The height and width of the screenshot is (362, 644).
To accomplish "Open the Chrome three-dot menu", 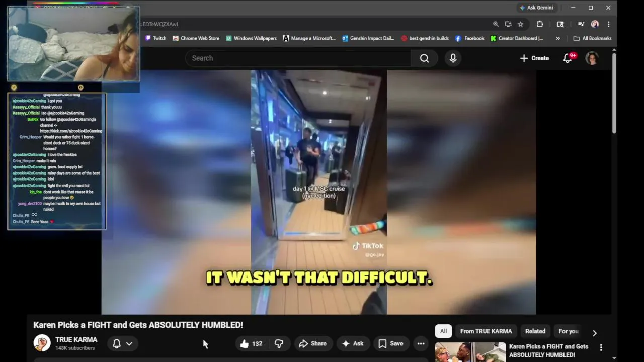I will [x=608, y=24].
